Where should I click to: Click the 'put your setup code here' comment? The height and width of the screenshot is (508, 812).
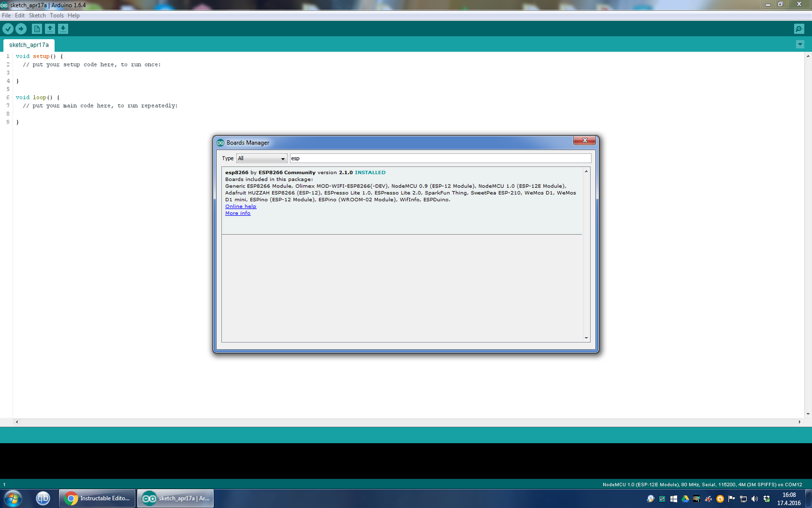tap(92, 64)
